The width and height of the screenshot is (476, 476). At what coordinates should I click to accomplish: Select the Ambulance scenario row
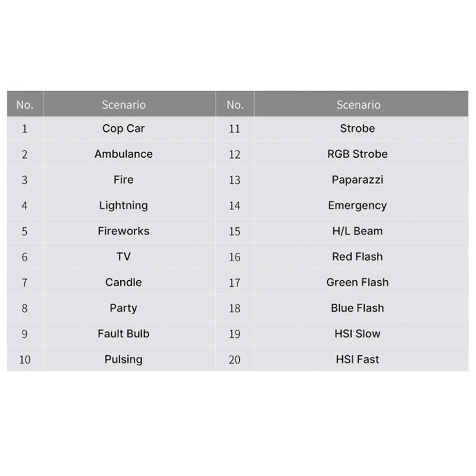pyautogui.click(x=123, y=154)
